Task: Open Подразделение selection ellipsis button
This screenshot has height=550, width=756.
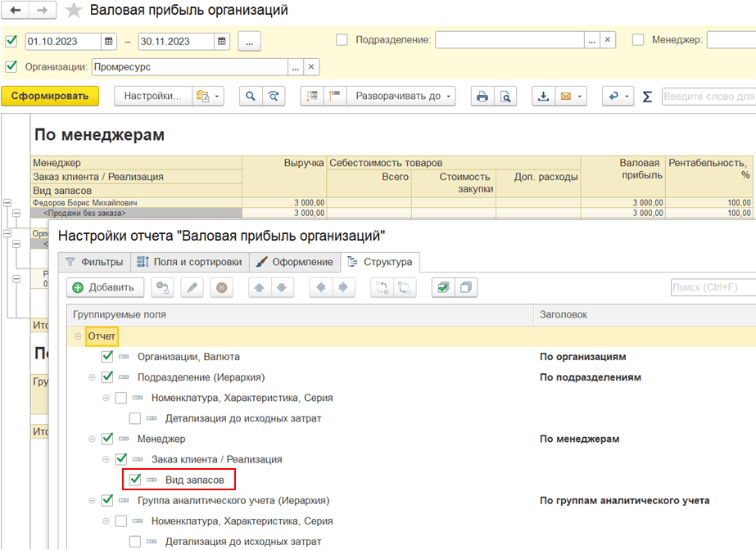Action: (591, 40)
